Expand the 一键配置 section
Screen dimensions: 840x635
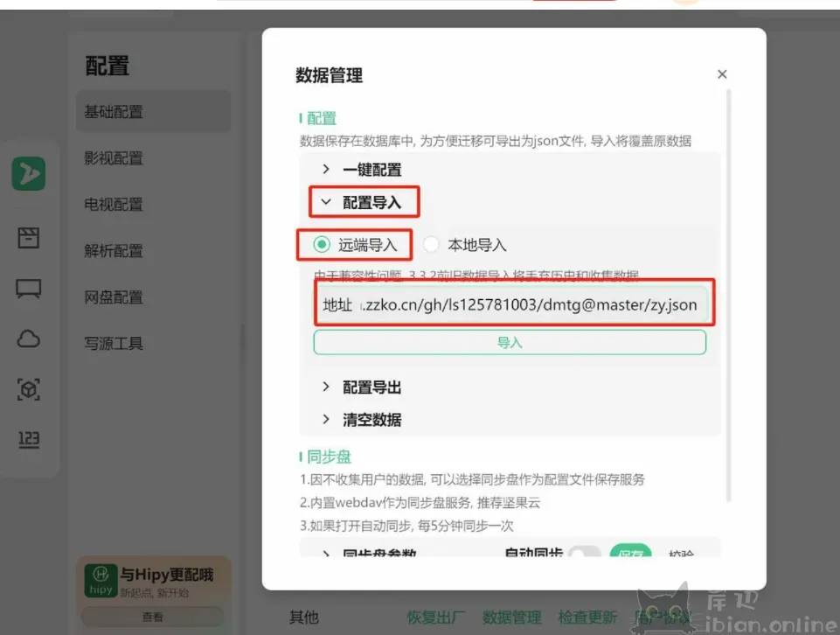point(371,170)
